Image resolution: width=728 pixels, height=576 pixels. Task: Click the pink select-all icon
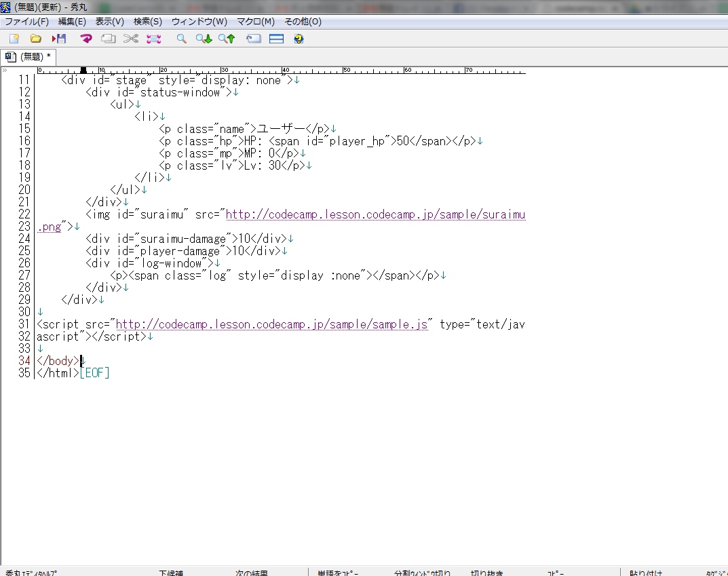pos(154,39)
